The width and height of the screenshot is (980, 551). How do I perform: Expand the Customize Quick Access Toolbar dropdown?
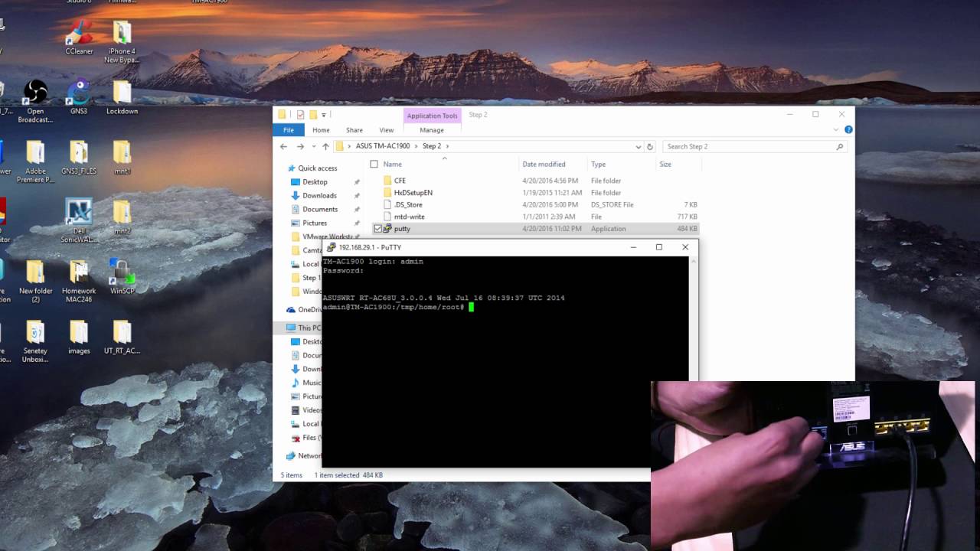(x=324, y=115)
